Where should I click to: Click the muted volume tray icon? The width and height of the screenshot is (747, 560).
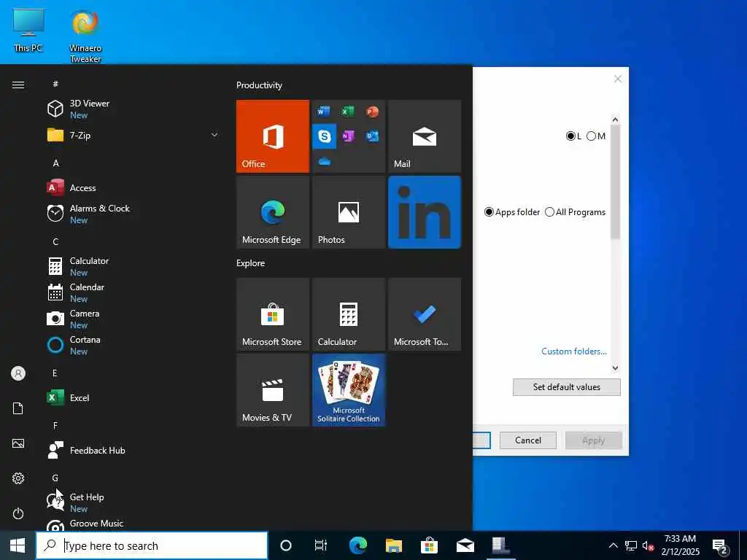[648, 545]
